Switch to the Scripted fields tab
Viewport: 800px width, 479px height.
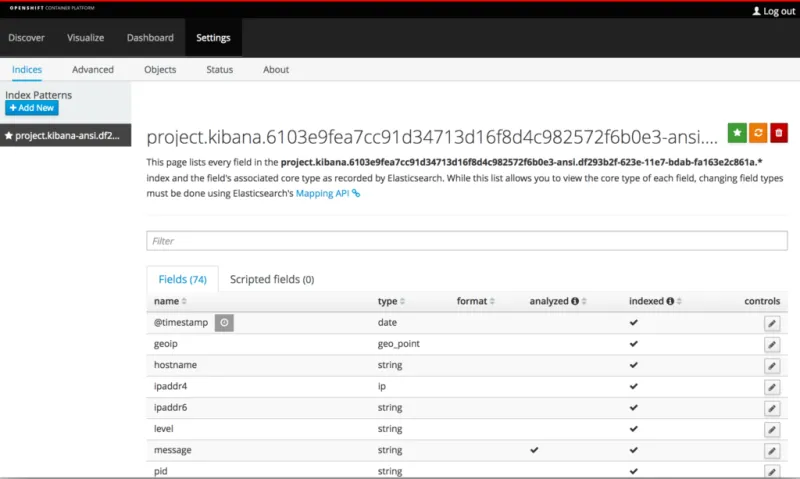[x=271, y=279]
